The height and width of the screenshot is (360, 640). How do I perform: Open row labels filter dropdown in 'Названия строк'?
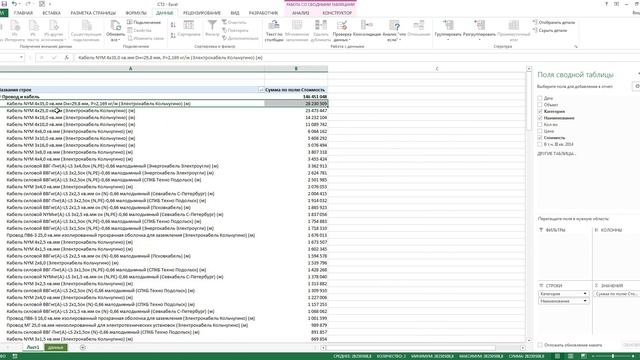(261, 90)
